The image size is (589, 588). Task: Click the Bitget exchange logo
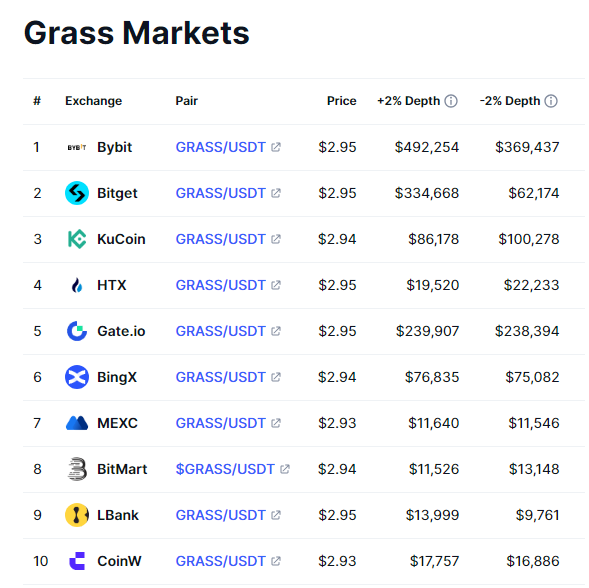click(x=77, y=193)
